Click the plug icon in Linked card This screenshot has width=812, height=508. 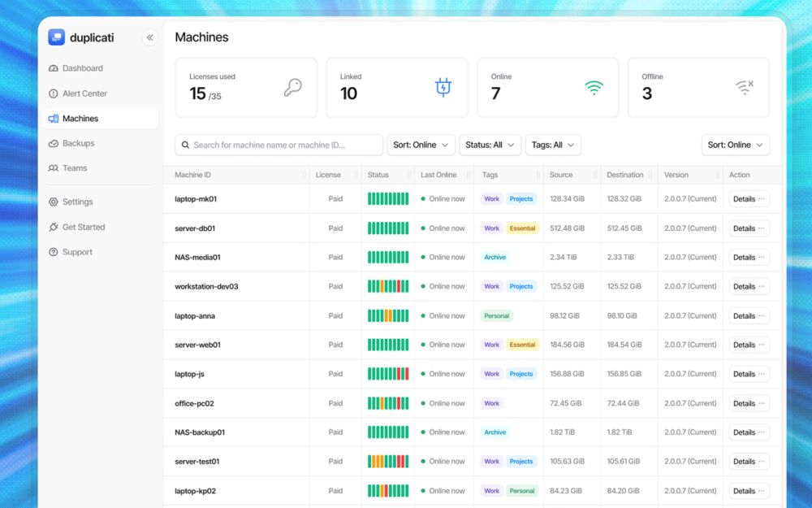click(x=443, y=87)
